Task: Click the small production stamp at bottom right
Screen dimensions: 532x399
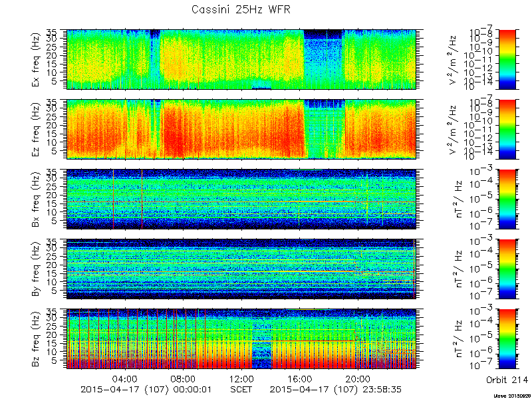Action: pyautogui.click(x=513, y=396)
